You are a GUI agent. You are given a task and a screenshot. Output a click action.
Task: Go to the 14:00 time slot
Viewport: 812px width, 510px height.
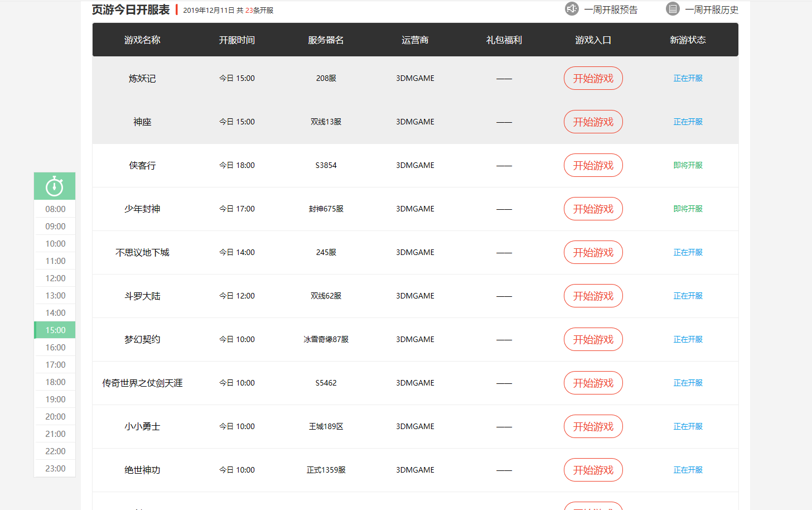(x=55, y=312)
